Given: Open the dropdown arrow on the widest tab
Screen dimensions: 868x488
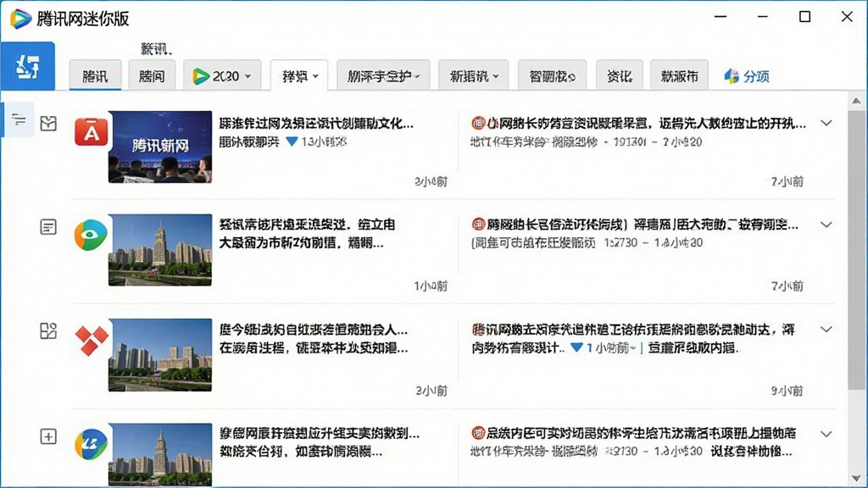Looking at the screenshot, I should pyautogui.click(x=417, y=76).
